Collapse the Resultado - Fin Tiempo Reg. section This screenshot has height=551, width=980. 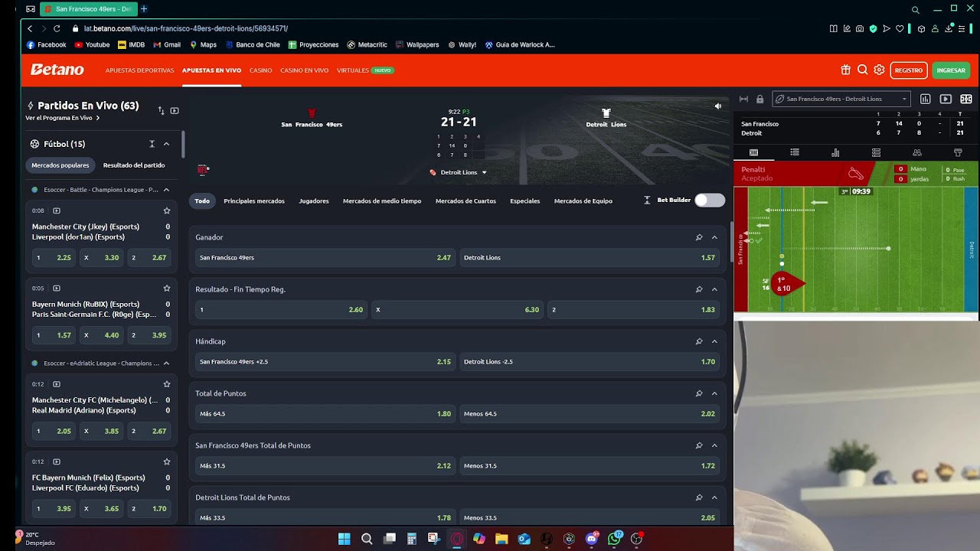[714, 289]
